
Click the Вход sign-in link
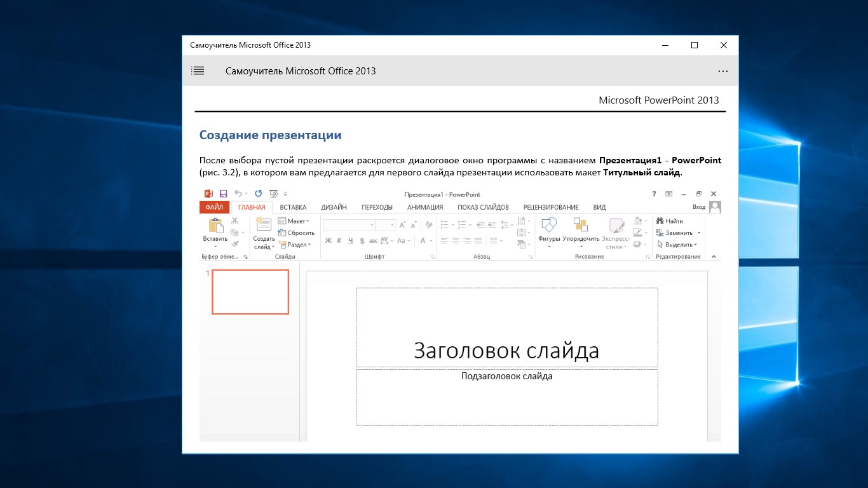point(699,207)
